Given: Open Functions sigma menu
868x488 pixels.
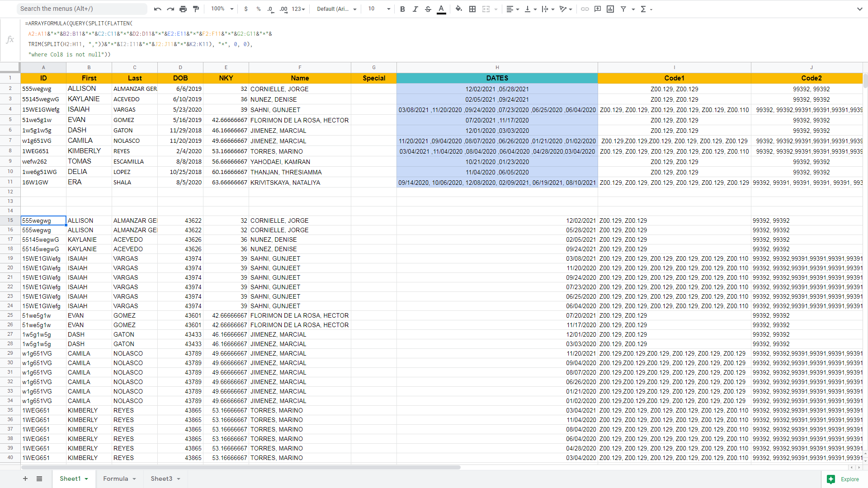Looking at the screenshot, I should 646,9.
